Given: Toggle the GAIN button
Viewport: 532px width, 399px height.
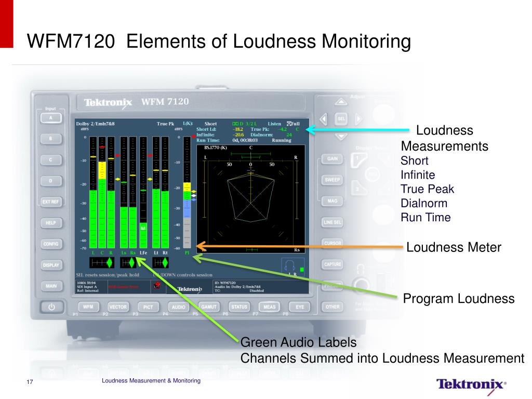Looking at the screenshot, I should click(332, 159).
